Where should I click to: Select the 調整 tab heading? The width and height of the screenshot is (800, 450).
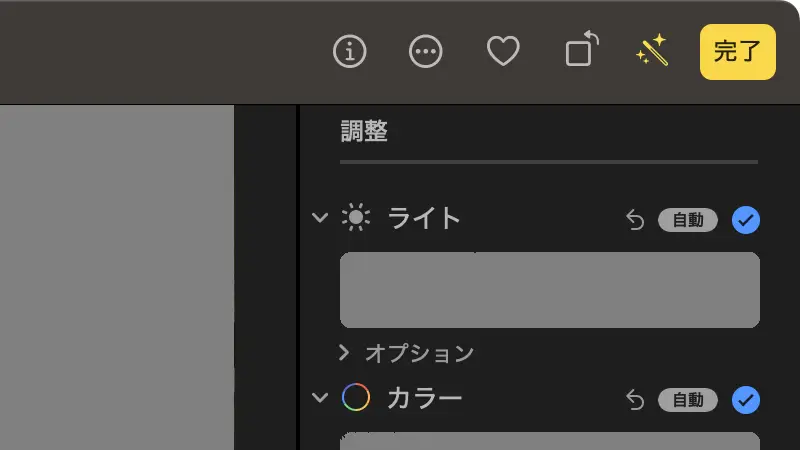(364, 131)
